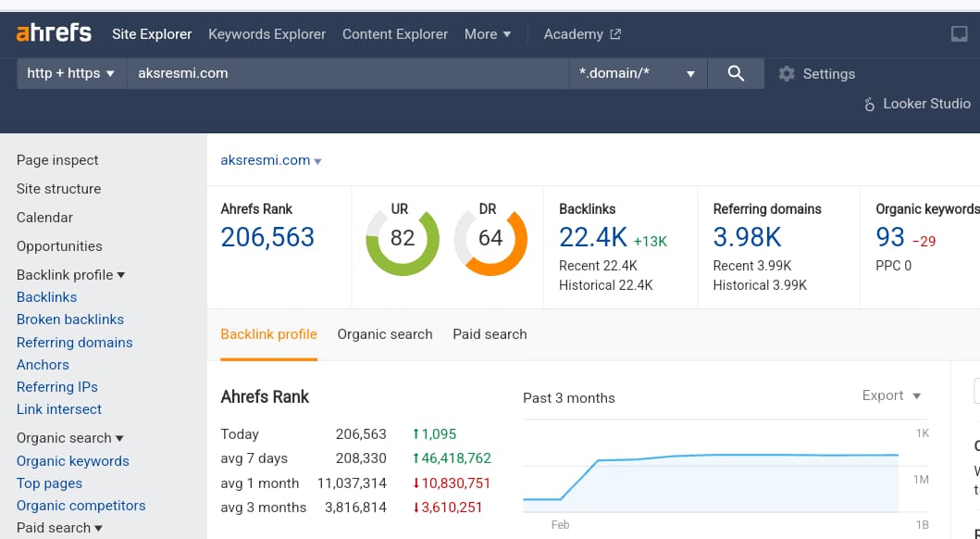Screen dimensions: 980x539
Task: Open Referring domains in the sidebar
Action: click(74, 343)
